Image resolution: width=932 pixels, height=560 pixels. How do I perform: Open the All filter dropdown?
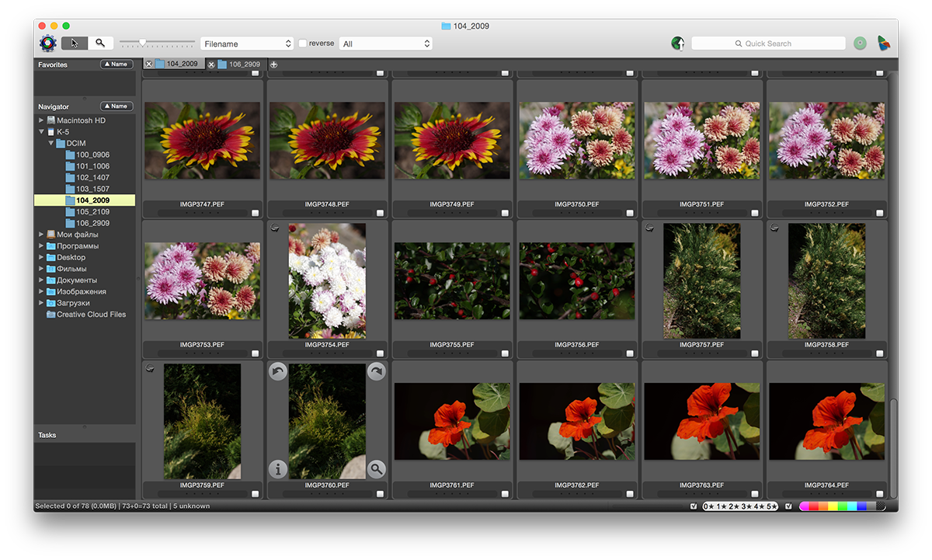tap(385, 43)
